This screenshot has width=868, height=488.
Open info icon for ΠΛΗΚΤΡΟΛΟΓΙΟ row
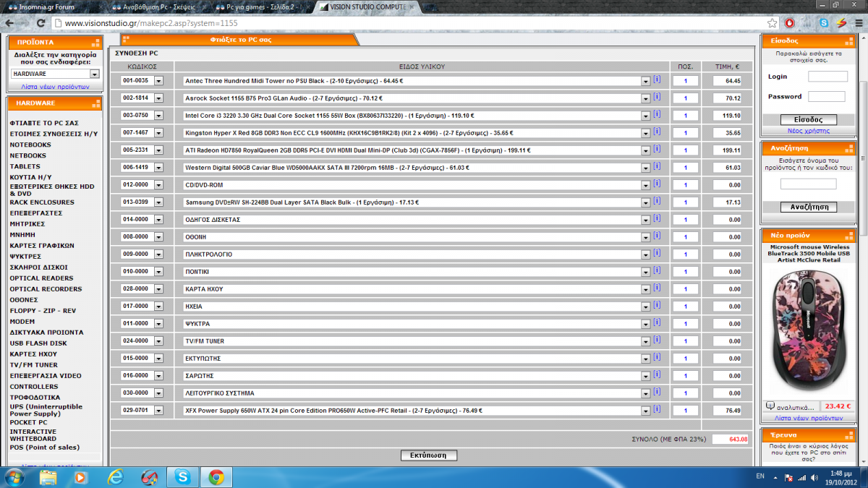coord(657,253)
